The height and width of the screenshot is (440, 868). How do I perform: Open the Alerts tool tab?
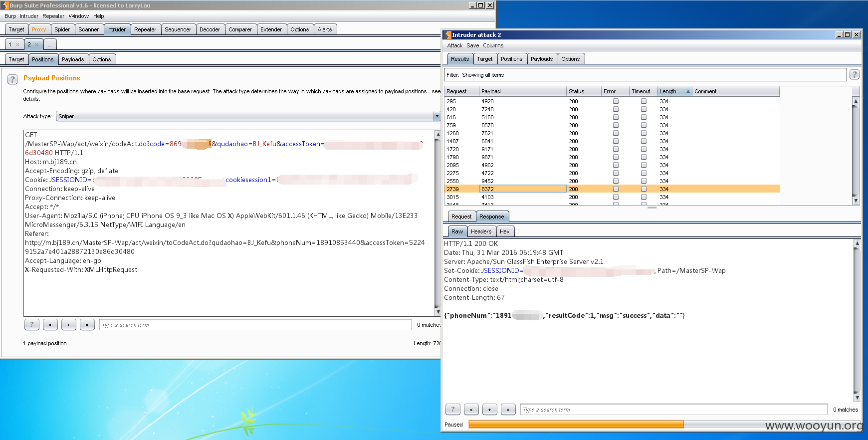pyautogui.click(x=325, y=29)
